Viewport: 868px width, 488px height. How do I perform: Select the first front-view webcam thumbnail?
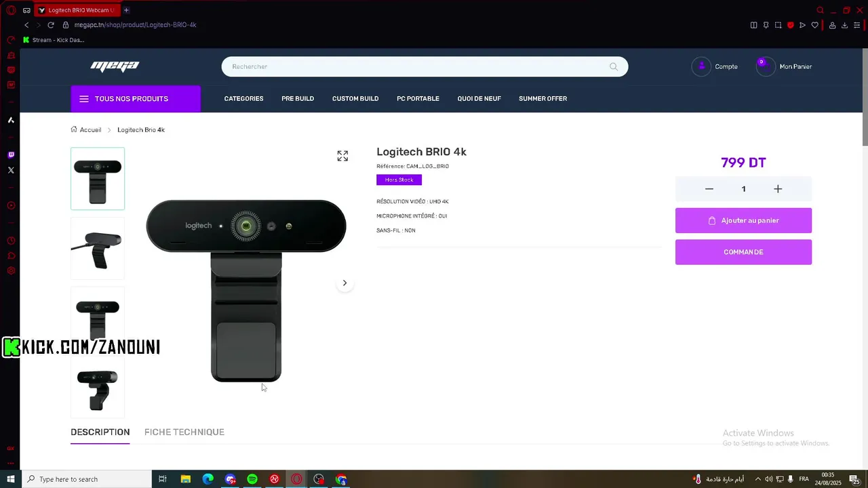[x=98, y=179]
